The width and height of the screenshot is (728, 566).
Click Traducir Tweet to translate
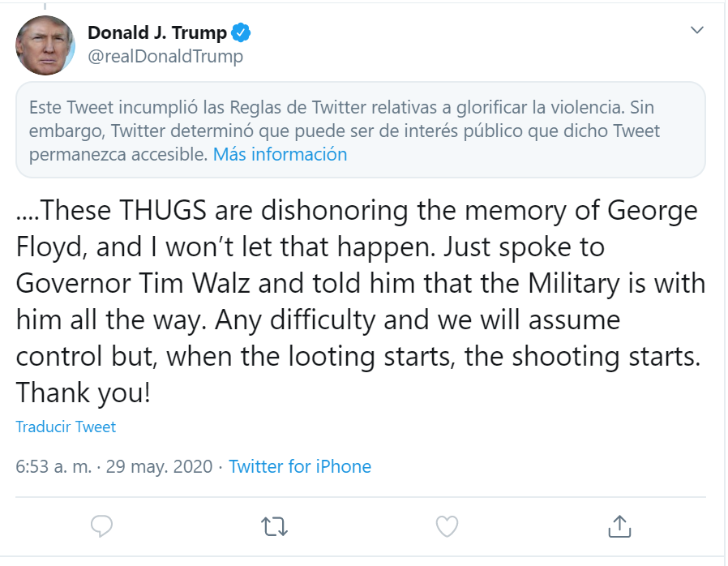pos(66,427)
